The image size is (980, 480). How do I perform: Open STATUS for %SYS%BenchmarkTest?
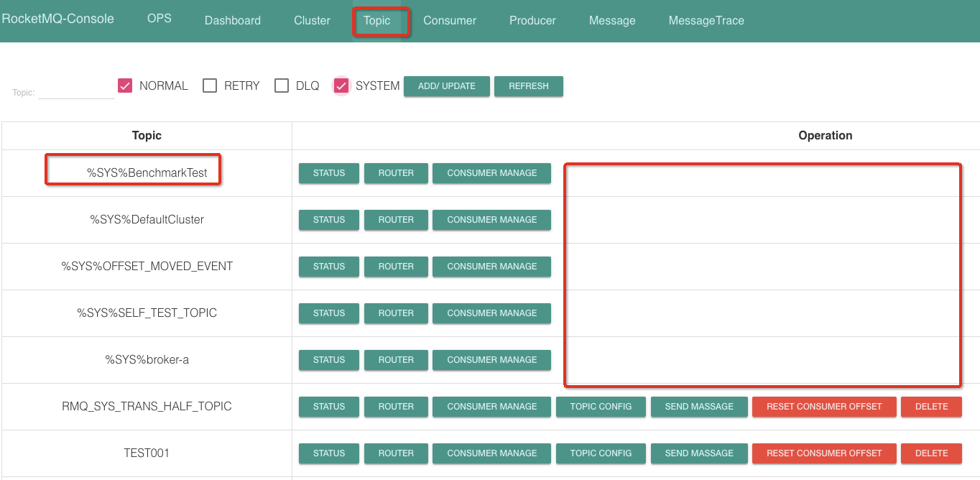tap(328, 173)
